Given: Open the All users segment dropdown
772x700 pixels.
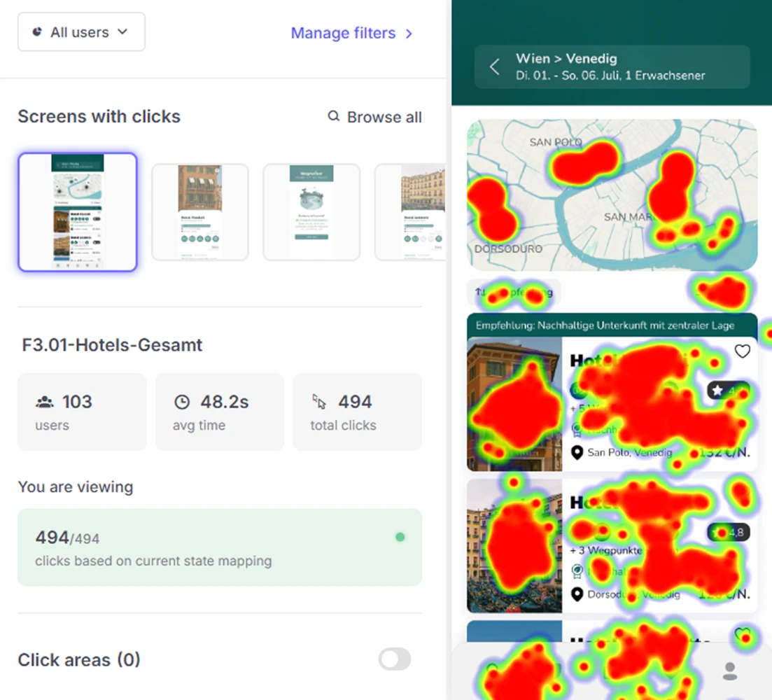Looking at the screenshot, I should click(81, 32).
